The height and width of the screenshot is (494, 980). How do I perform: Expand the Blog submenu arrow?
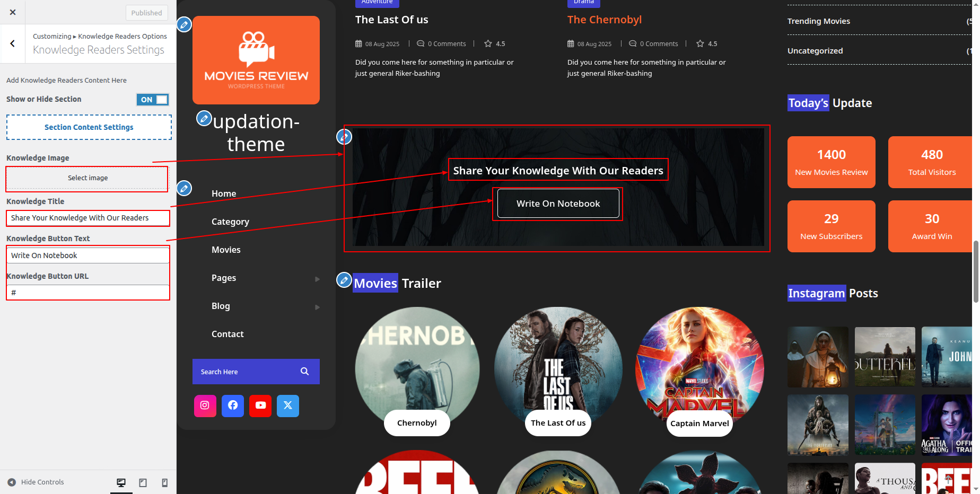pos(317,307)
